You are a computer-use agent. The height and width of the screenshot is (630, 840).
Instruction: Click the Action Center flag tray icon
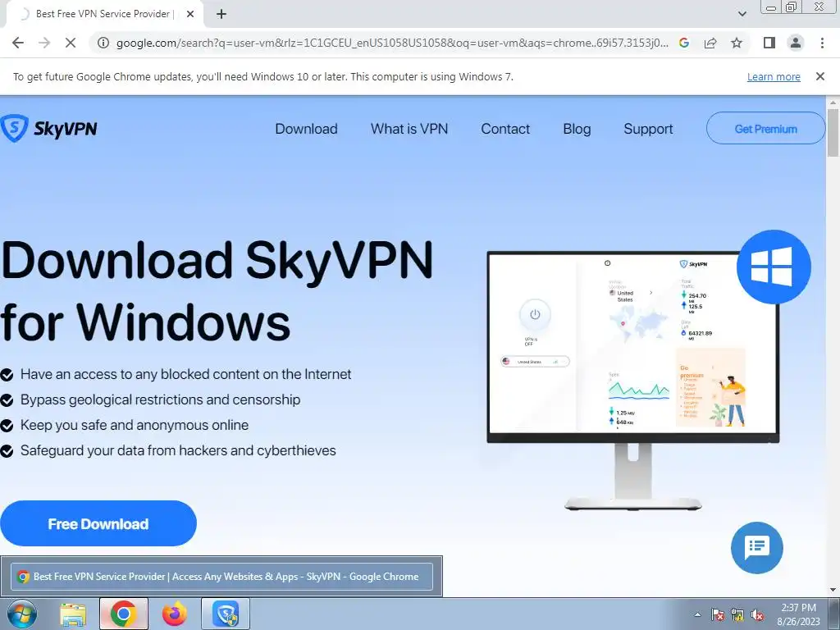click(717, 614)
